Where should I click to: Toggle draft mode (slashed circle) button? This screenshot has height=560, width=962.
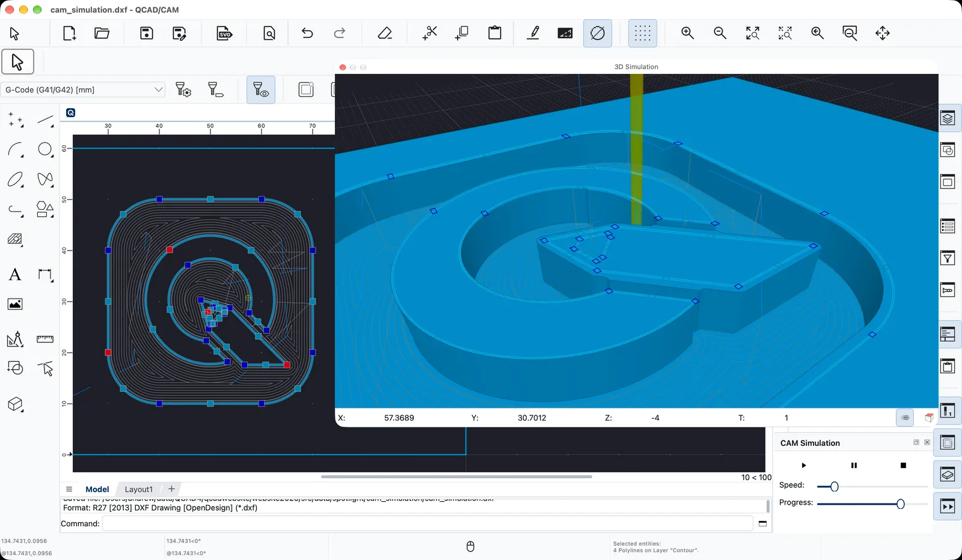[598, 33]
